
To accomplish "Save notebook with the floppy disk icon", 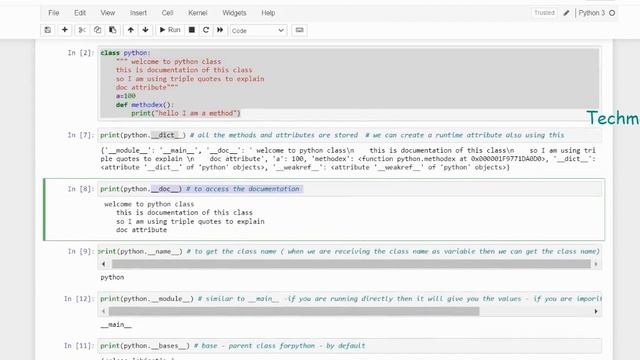I will pos(48,30).
